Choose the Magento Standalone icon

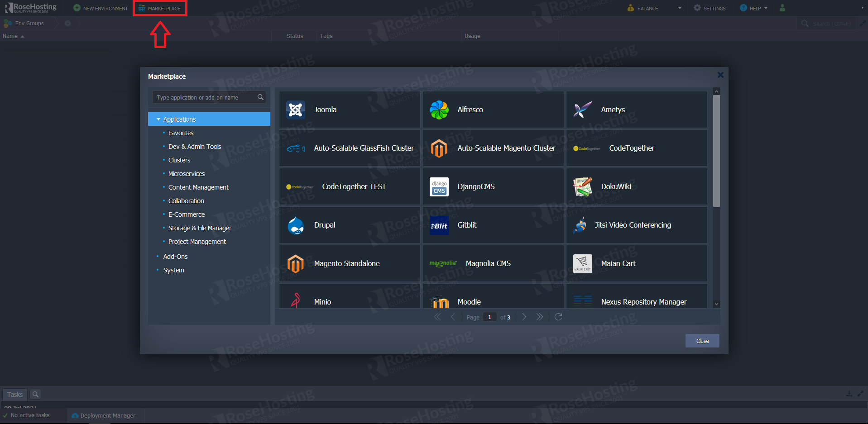pyautogui.click(x=296, y=263)
